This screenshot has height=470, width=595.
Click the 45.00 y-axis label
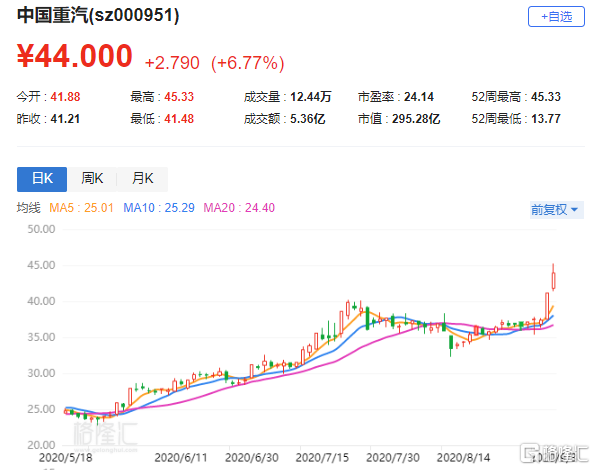coord(41,265)
